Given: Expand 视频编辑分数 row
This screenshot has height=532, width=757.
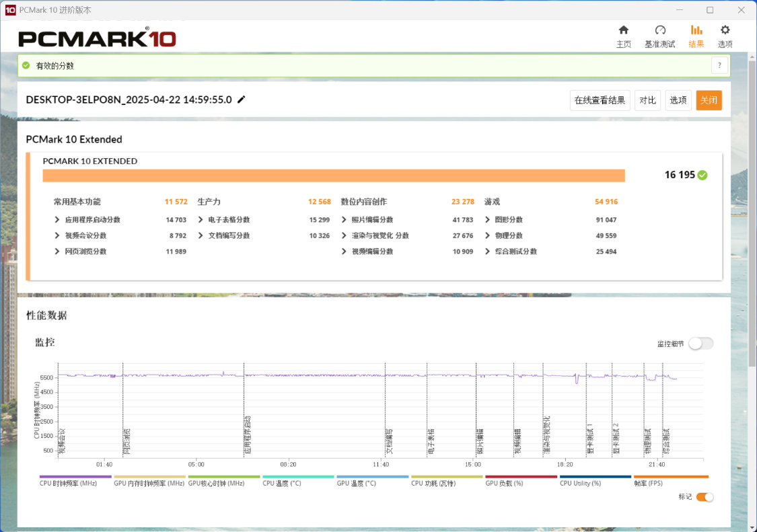Looking at the screenshot, I should point(344,252).
